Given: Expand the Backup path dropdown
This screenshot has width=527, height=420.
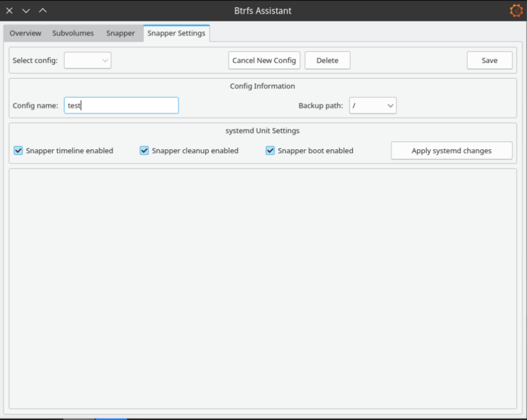Looking at the screenshot, I should click(x=373, y=106).
